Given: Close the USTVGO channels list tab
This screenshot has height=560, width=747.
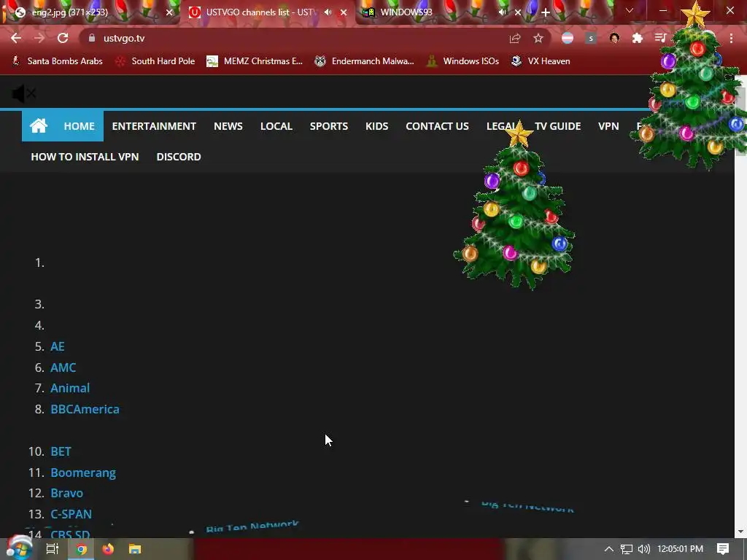Looking at the screenshot, I should click(x=344, y=12).
